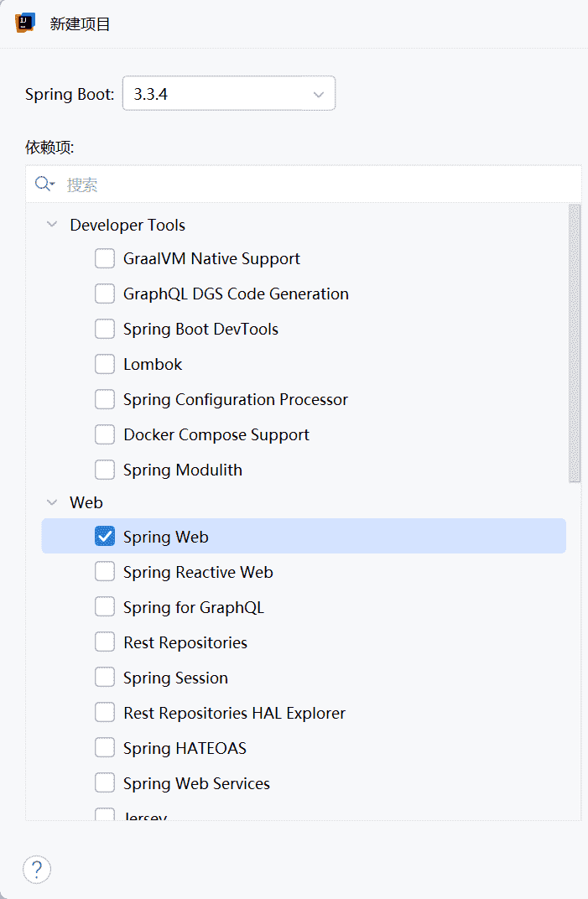The height and width of the screenshot is (899, 588).
Task: Select the Spring Modulith checkbox
Action: 105,470
